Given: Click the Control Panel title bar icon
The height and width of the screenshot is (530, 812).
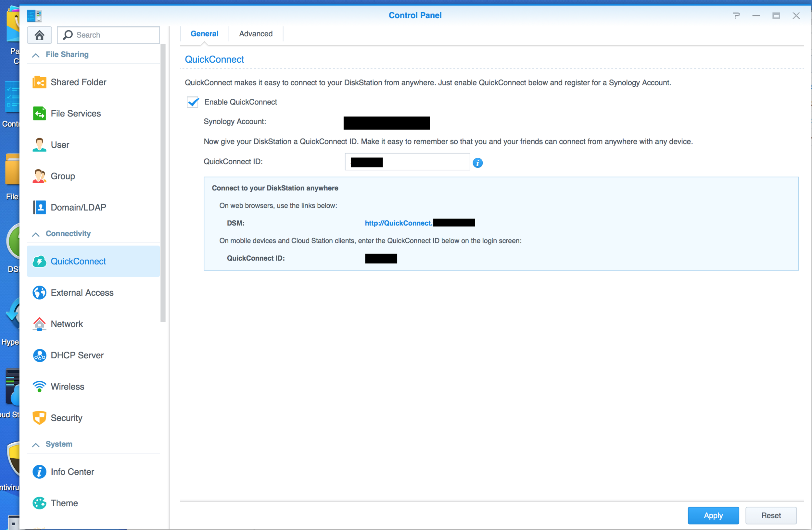Looking at the screenshot, I should (x=34, y=16).
